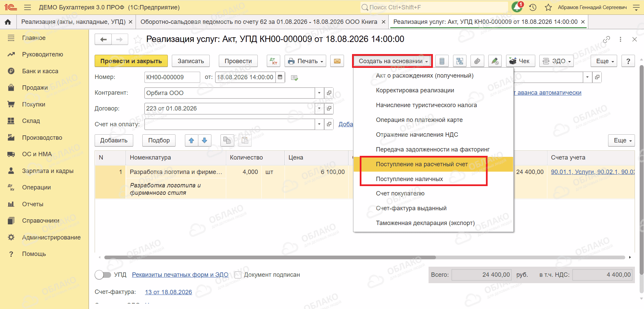Click the favorites star in top bar
The height and width of the screenshot is (309, 644).
548,7
